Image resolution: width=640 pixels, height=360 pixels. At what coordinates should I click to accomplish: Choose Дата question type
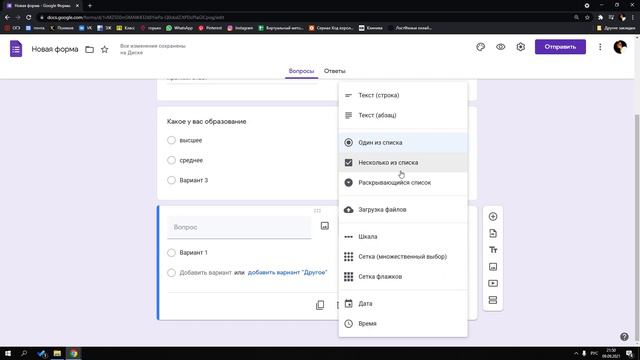coord(403,303)
